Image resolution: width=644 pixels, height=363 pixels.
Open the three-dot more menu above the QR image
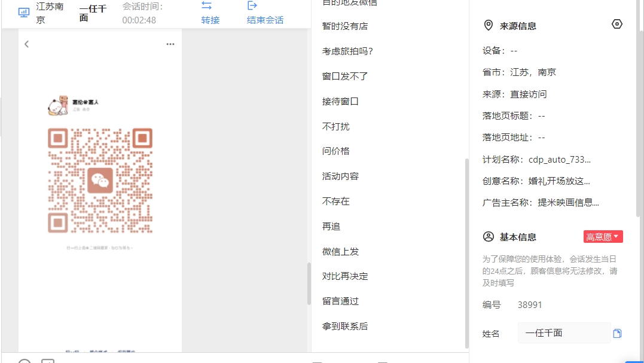click(170, 44)
